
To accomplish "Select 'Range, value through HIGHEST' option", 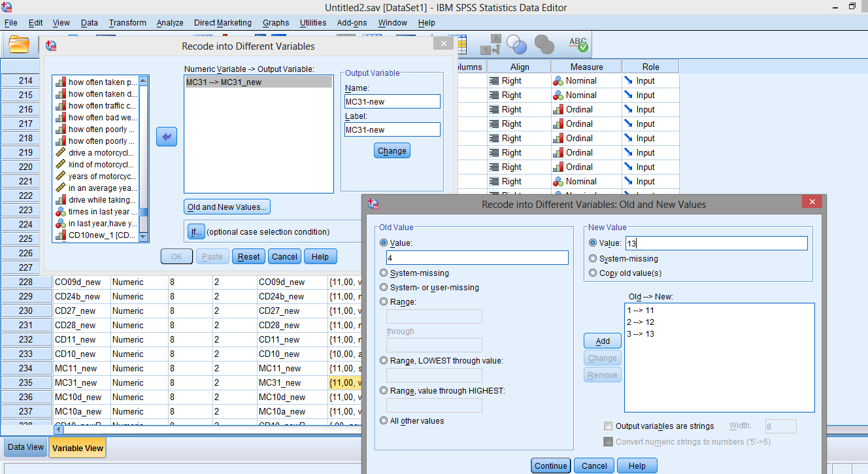I will [x=384, y=390].
